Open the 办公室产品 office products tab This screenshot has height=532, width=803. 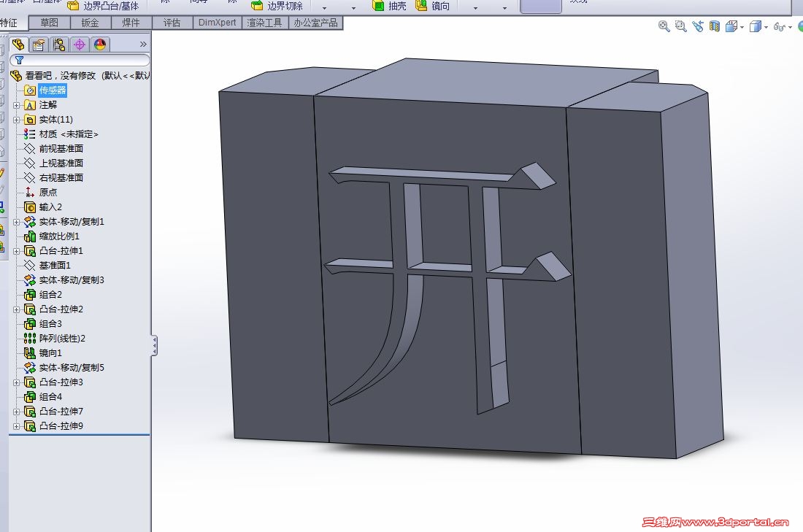(315, 23)
